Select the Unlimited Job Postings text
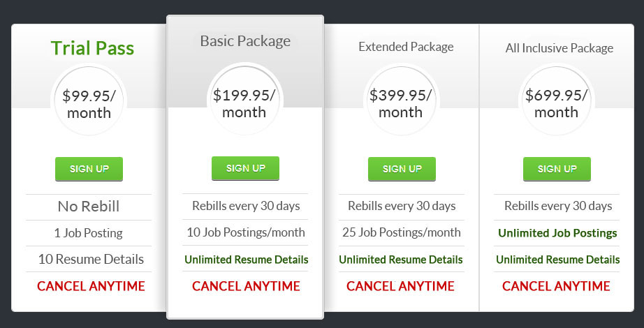The height and width of the screenshot is (328, 644). (557, 233)
